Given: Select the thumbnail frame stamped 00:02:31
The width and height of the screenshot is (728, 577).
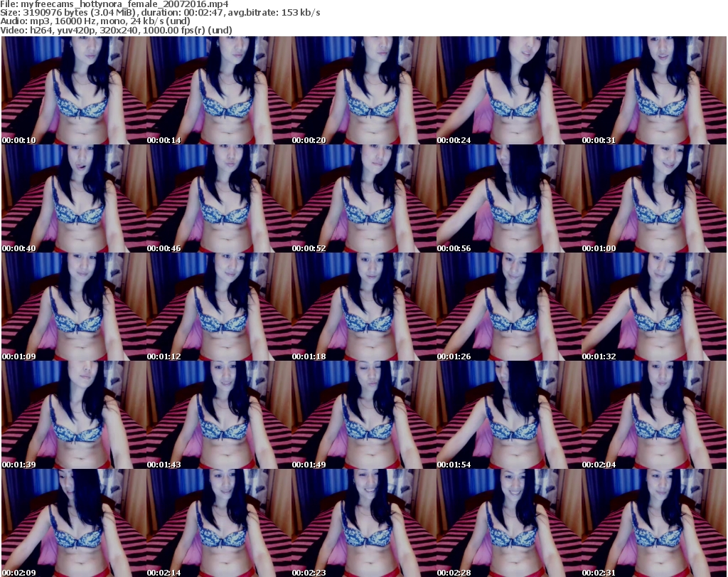Looking at the screenshot, I should [654, 523].
